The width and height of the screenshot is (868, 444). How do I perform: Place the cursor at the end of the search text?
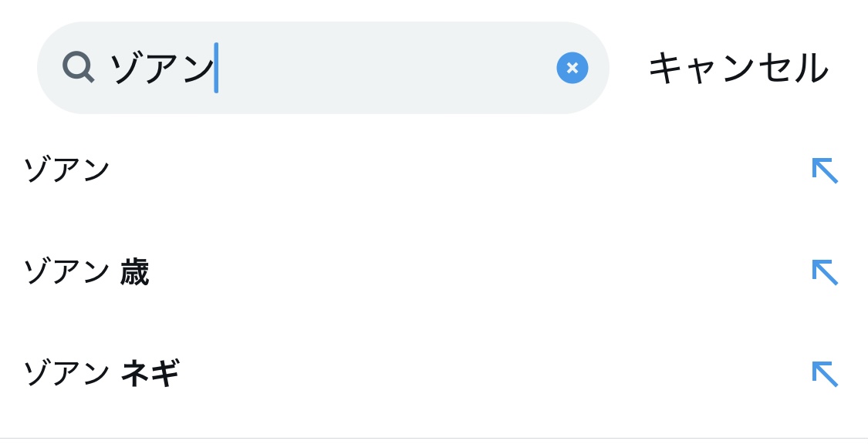[215, 68]
